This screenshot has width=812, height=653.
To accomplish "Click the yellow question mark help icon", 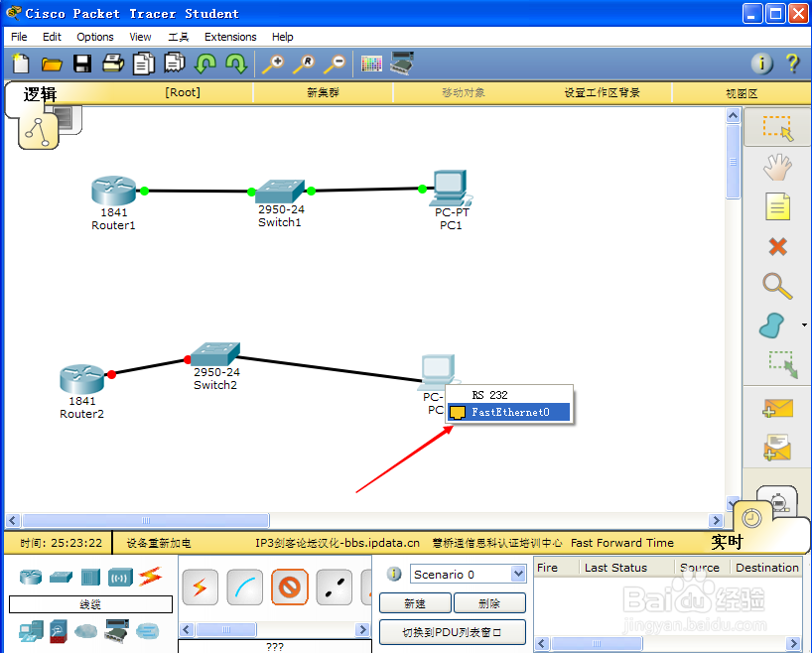I will (x=792, y=64).
